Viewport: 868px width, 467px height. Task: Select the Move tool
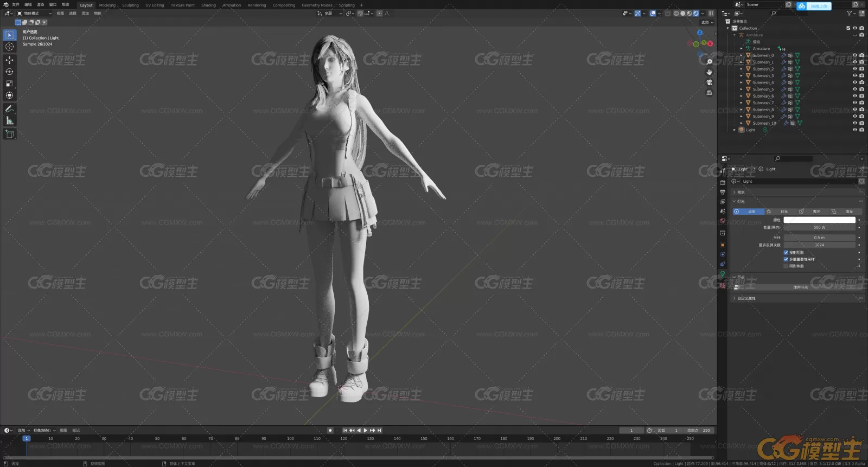click(x=9, y=60)
